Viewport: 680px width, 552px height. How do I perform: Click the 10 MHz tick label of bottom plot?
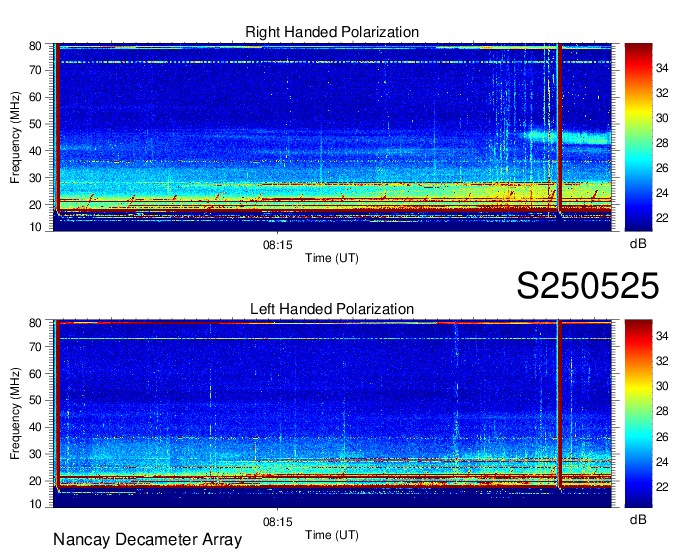35,504
